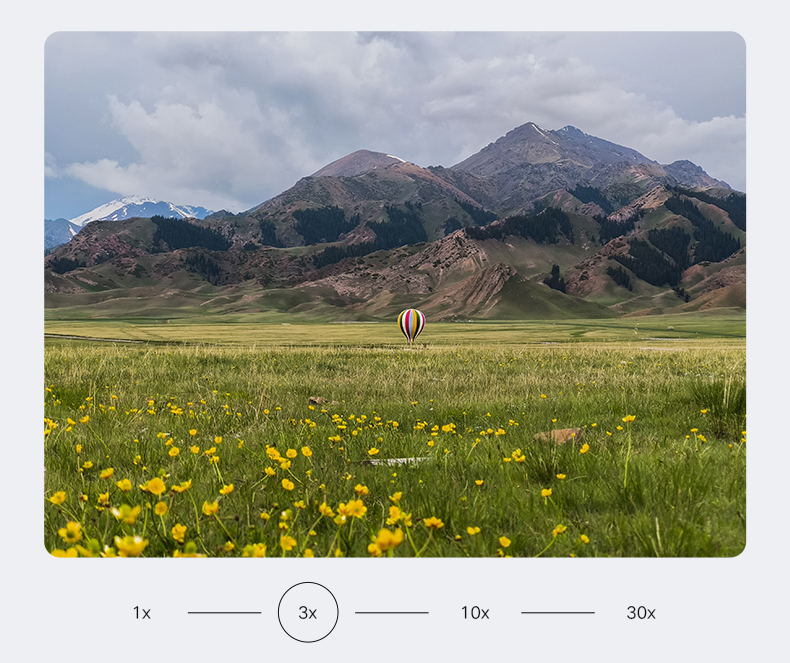Click the circled 3x zoom option

point(308,613)
